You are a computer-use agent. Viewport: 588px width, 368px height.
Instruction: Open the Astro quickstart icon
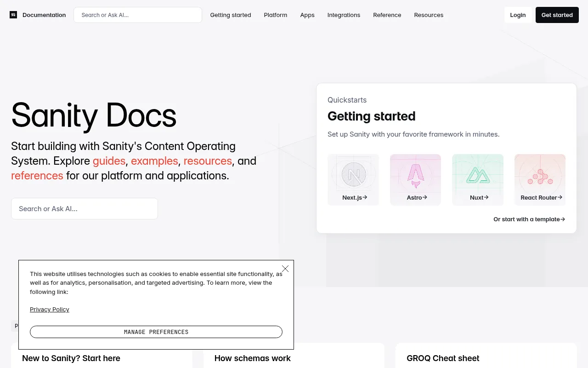pyautogui.click(x=415, y=175)
